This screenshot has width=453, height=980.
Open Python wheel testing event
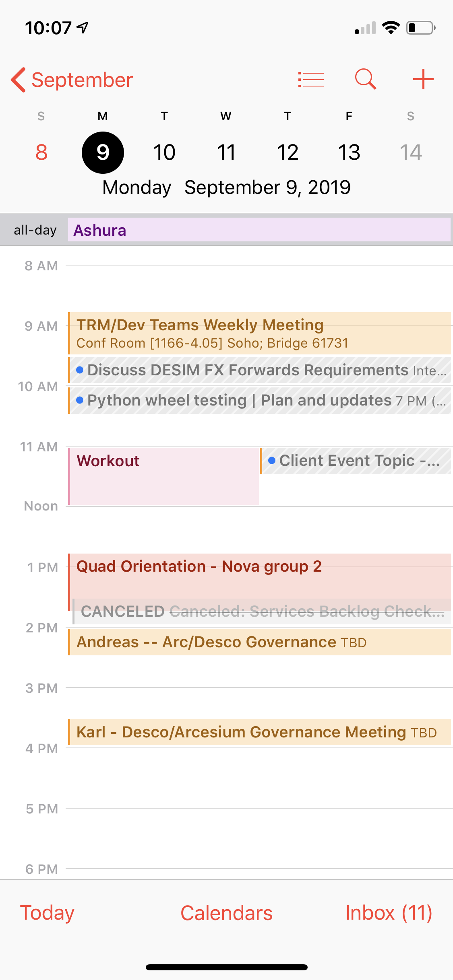click(259, 401)
